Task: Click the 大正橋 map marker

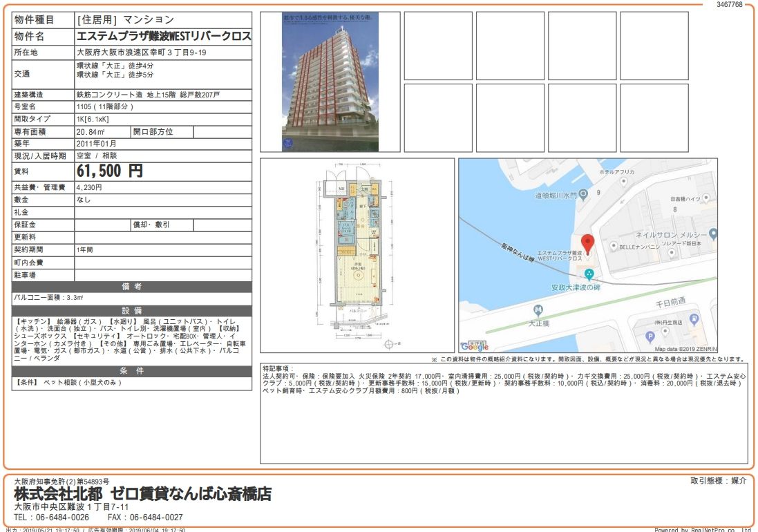Action: coord(538,310)
